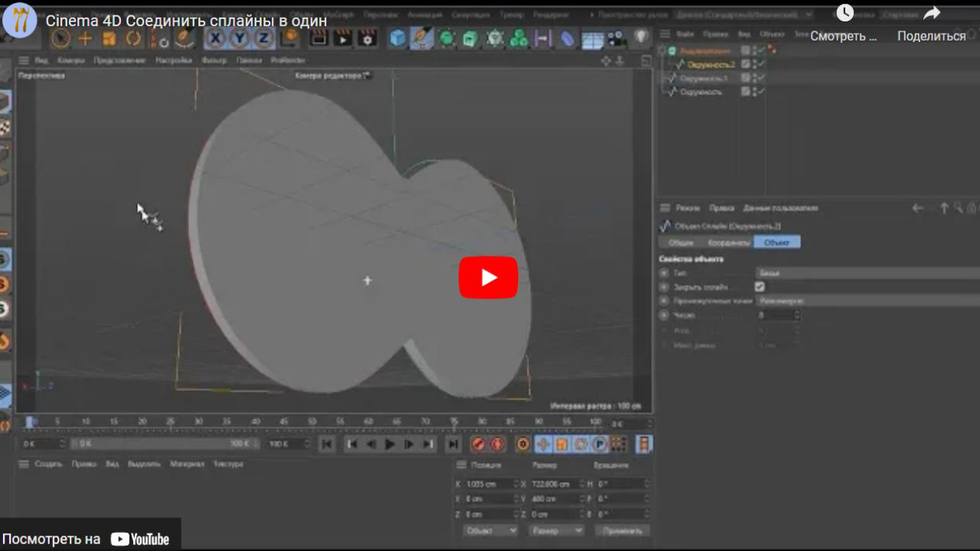The width and height of the screenshot is (980, 551).
Task: Select Окружность.2 in the object tree
Action: click(710, 64)
